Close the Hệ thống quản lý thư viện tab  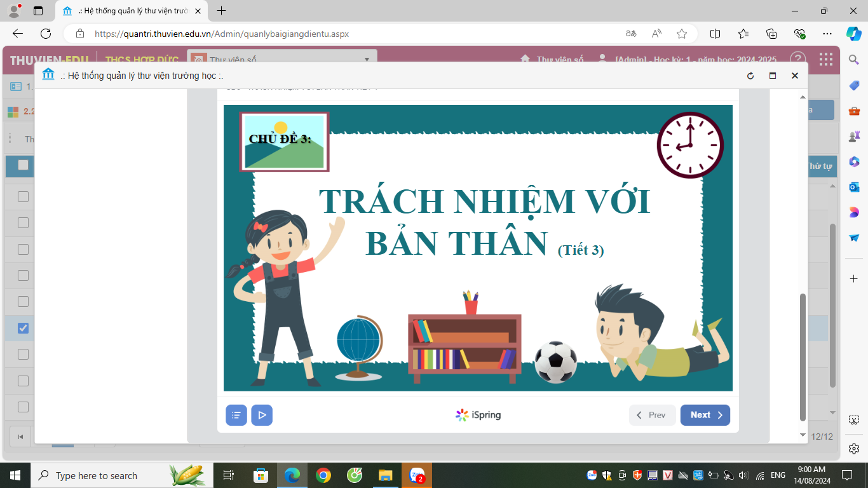198,11
